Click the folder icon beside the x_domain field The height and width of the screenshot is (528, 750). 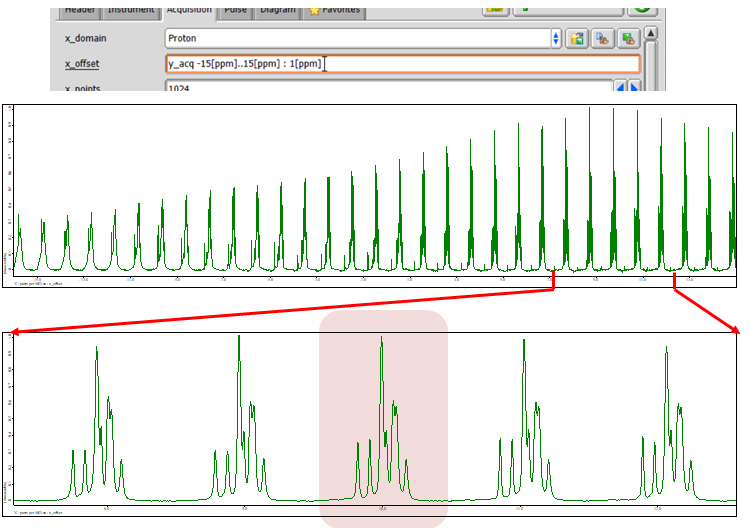coord(577,38)
